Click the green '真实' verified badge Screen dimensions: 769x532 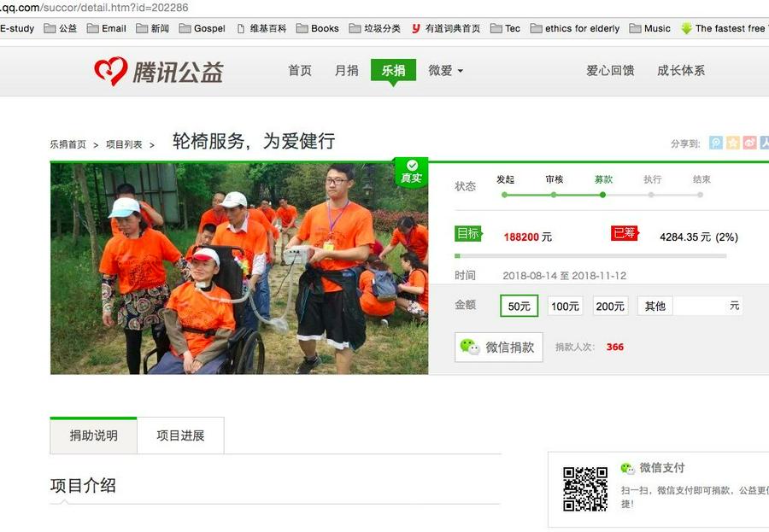click(x=411, y=172)
